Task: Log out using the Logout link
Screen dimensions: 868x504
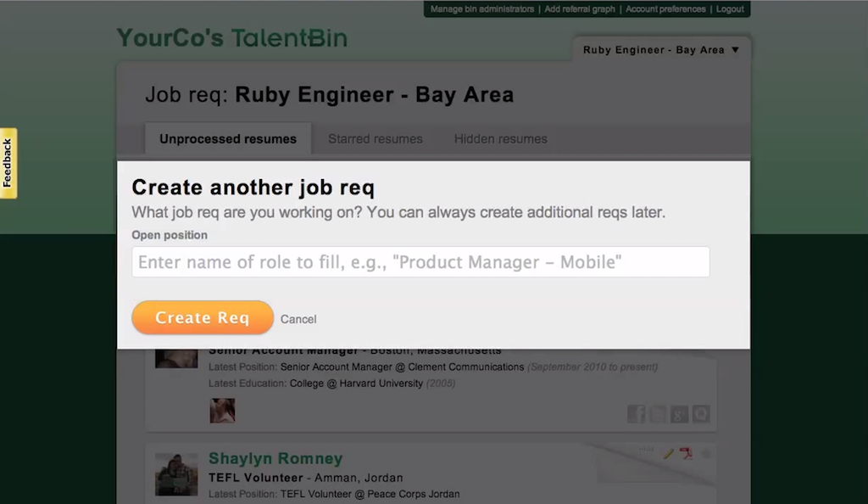Action: click(x=730, y=9)
